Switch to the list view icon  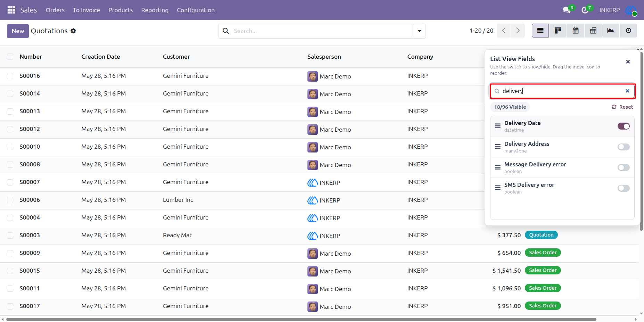540,31
